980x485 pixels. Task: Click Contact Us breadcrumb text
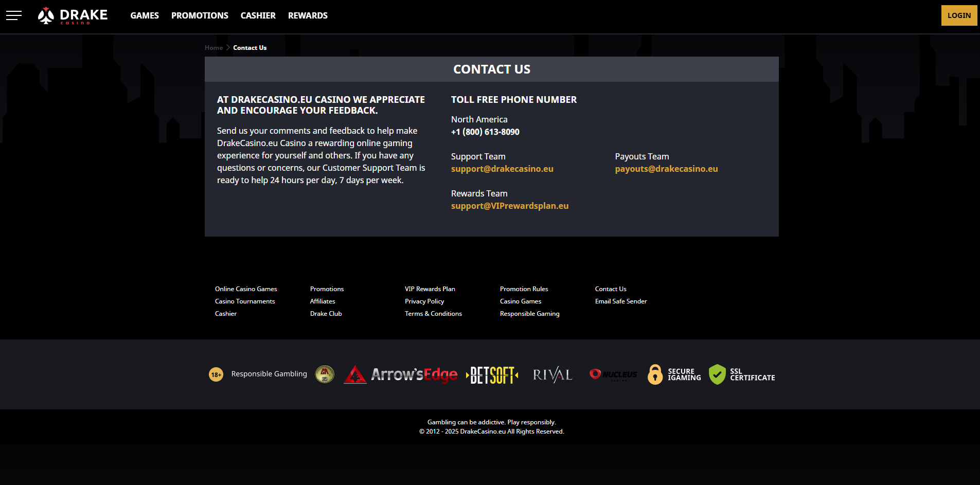pos(250,48)
